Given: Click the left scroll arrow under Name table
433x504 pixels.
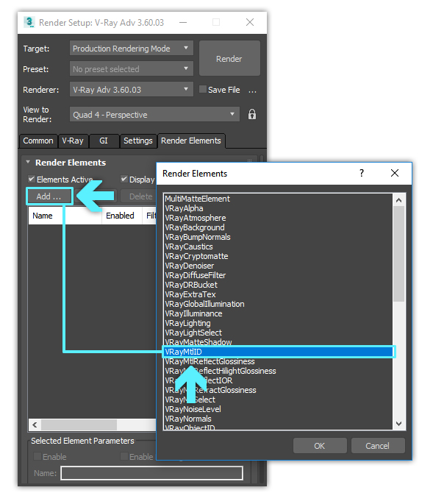Looking at the screenshot, I should pyautogui.click(x=35, y=425).
